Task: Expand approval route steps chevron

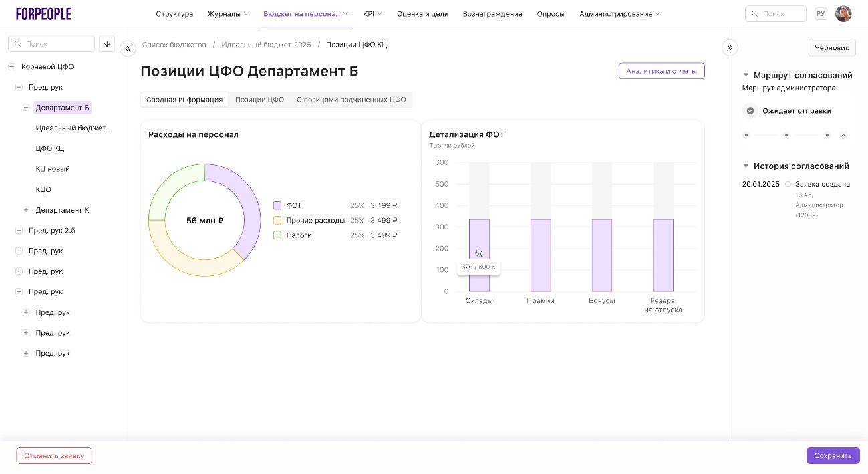Action: coord(843,136)
